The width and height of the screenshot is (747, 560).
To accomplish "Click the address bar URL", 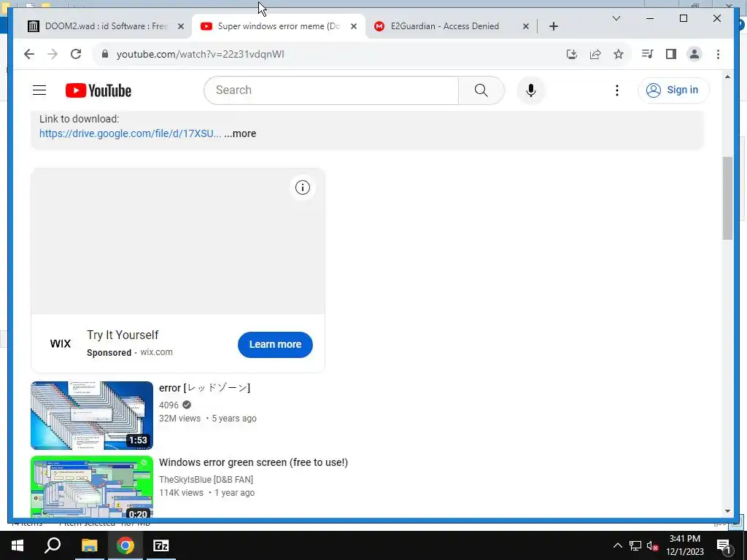I will [200, 54].
